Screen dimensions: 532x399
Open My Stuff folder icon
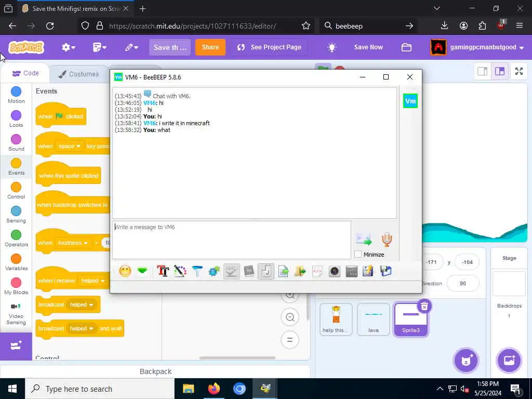pos(406,47)
